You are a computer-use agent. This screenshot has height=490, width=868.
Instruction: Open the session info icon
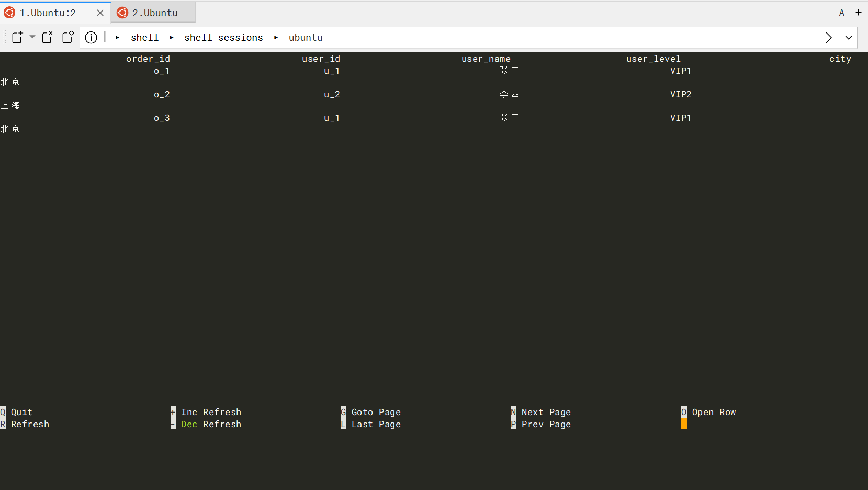(91, 37)
